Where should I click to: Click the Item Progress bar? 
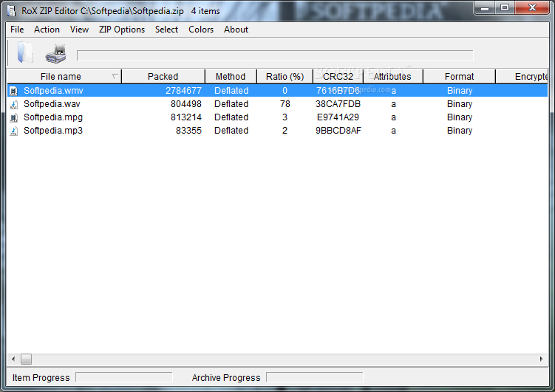pyautogui.click(x=124, y=377)
